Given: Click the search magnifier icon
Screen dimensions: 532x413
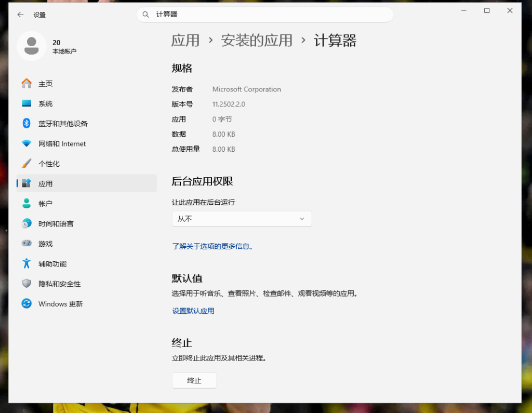Looking at the screenshot, I should 145,14.
